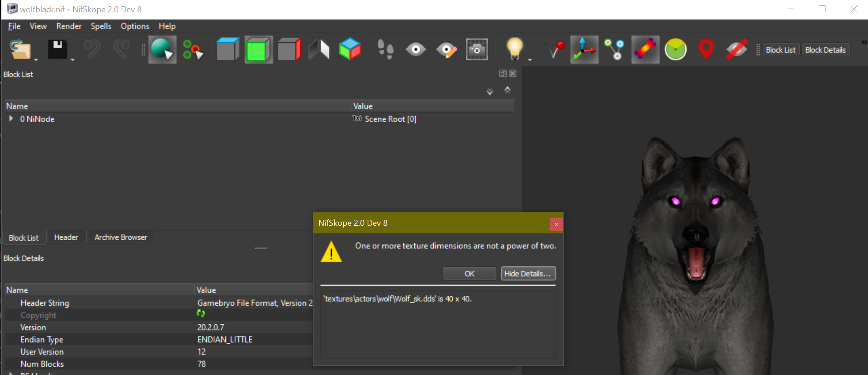The width and height of the screenshot is (868, 375).
Task: Click the Redo arrow icon
Action: click(x=121, y=49)
